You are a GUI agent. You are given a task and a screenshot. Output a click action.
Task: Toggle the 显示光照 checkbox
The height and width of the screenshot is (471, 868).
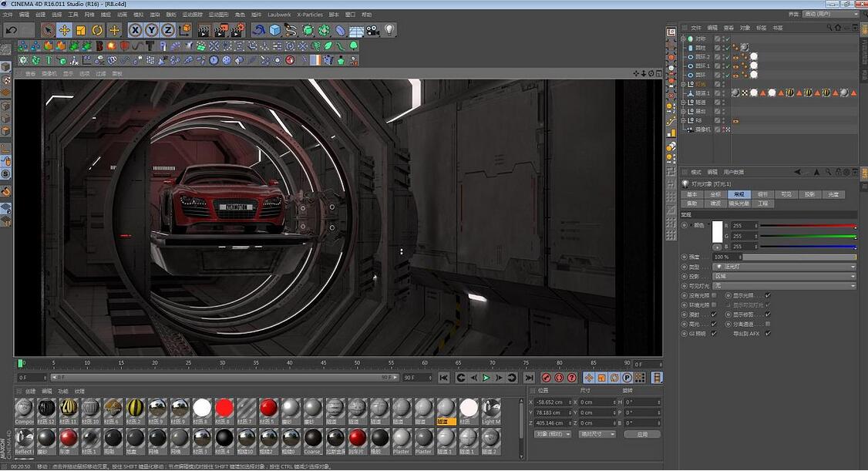768,295
